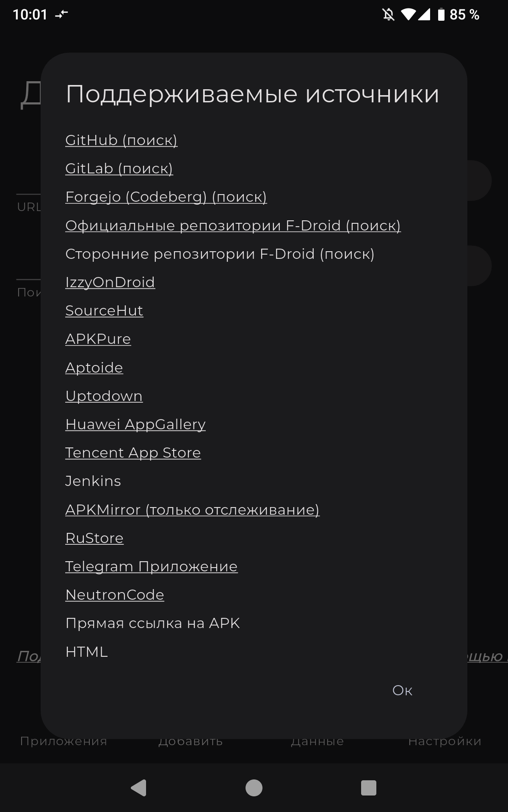Viewport: 508px width, 812px height.
Task: Open APKMirror tracking-only link
Action: pos(192,510)
